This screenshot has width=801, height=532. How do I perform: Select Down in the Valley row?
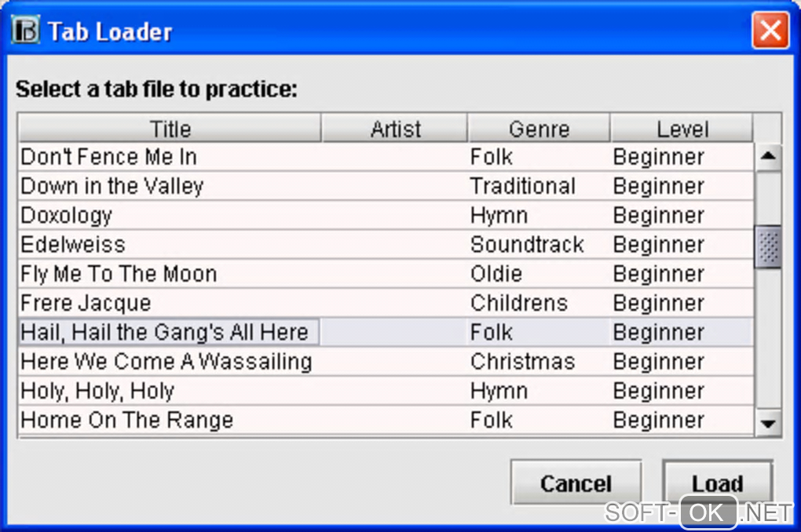[112, 187]
